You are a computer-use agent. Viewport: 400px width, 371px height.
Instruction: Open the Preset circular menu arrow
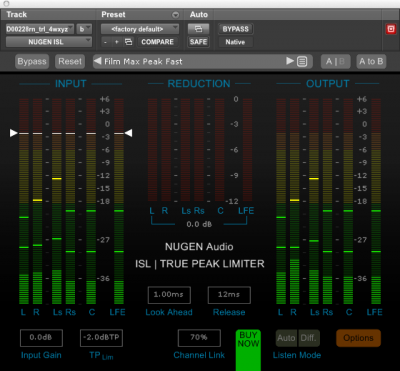pos(175,15)
